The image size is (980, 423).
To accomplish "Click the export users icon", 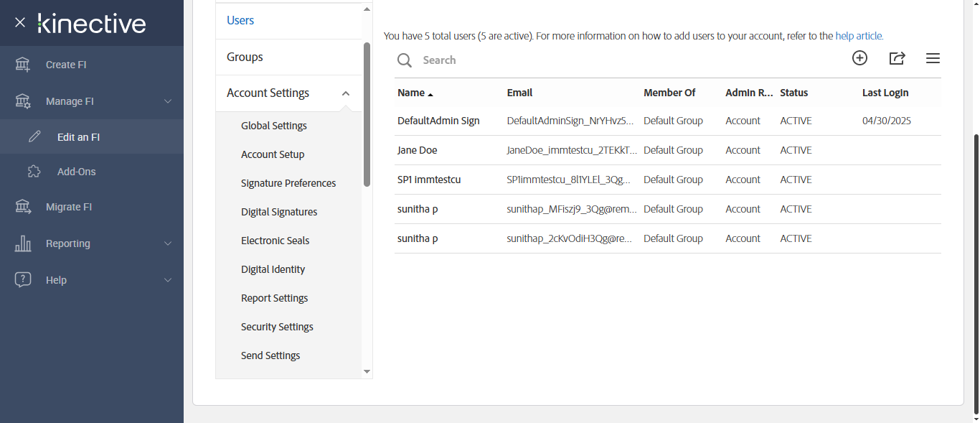I will (x=897, y=59).
